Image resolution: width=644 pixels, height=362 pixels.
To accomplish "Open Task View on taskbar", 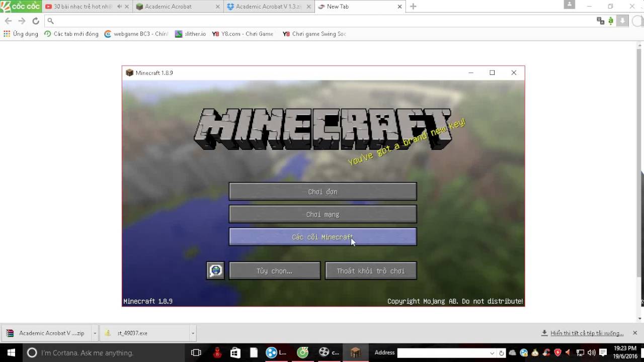I will [196, 352].
